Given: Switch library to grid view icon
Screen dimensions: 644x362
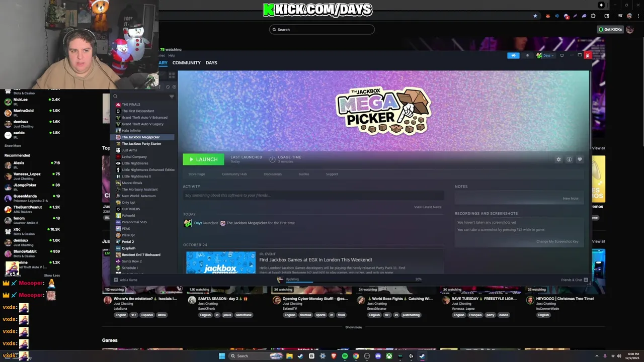Looking at the screenshot, I should pos(172,75).
